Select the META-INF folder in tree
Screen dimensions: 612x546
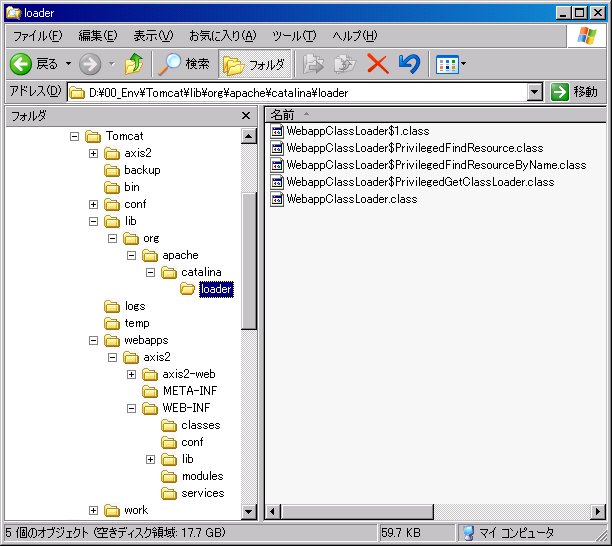[190, 391]
